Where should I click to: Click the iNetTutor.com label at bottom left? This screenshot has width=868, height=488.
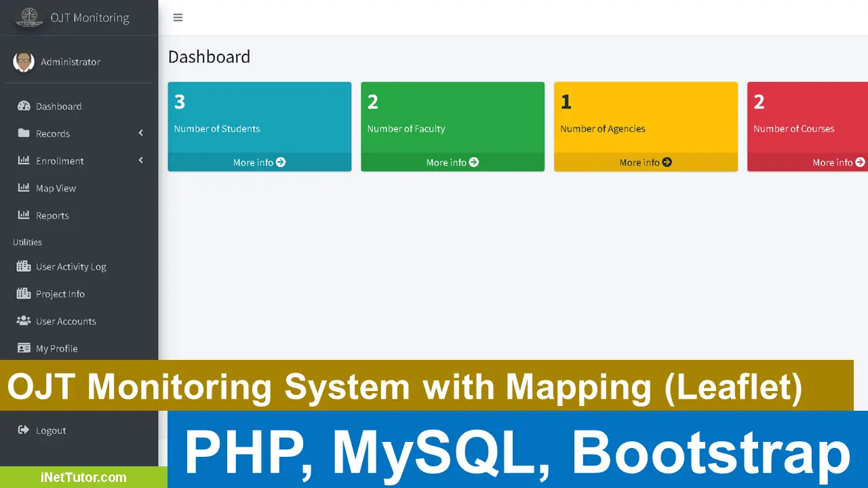(x=83, y=477)
